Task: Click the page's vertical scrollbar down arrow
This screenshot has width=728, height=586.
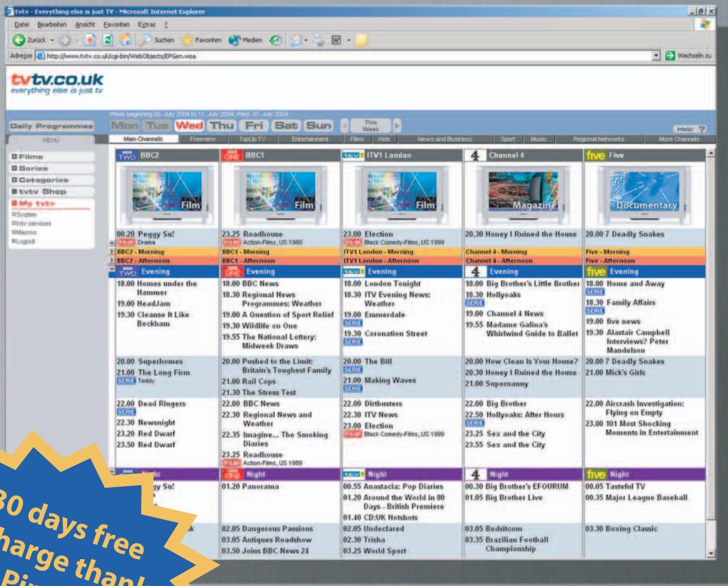Action: 711,554
